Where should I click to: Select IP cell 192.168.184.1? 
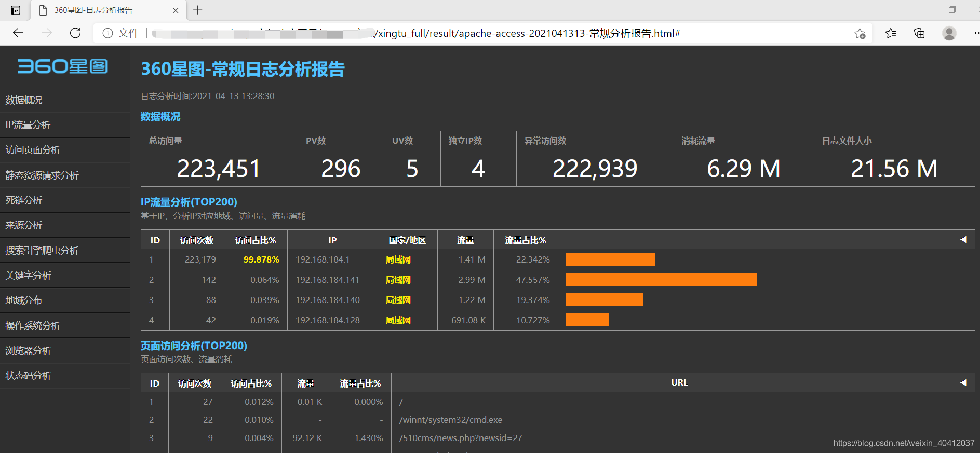coord(323,259)
